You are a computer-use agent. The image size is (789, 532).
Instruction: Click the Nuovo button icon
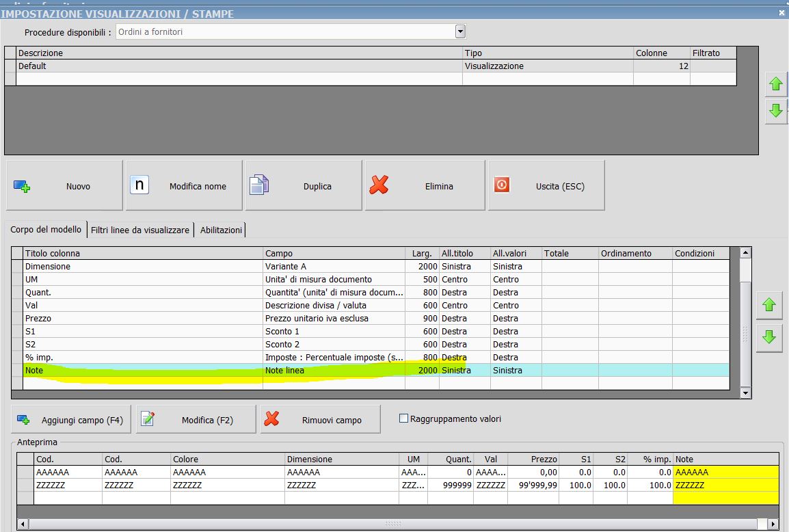point(23,186)
